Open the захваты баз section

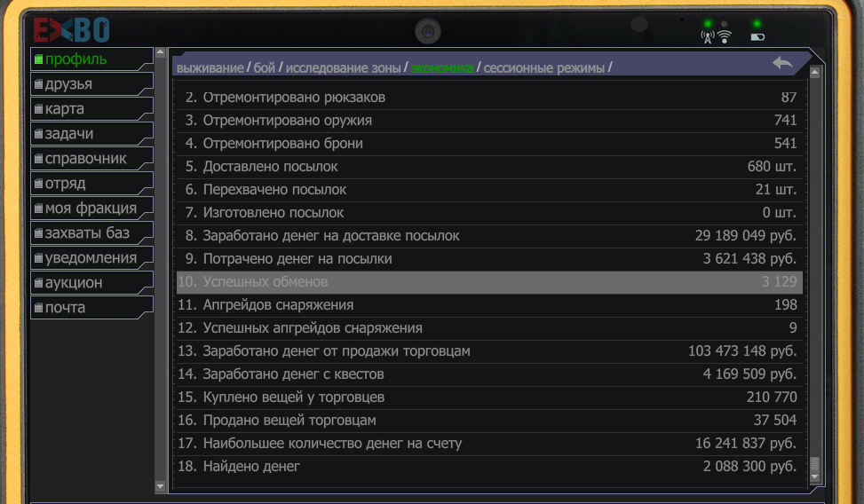[91, 233]
